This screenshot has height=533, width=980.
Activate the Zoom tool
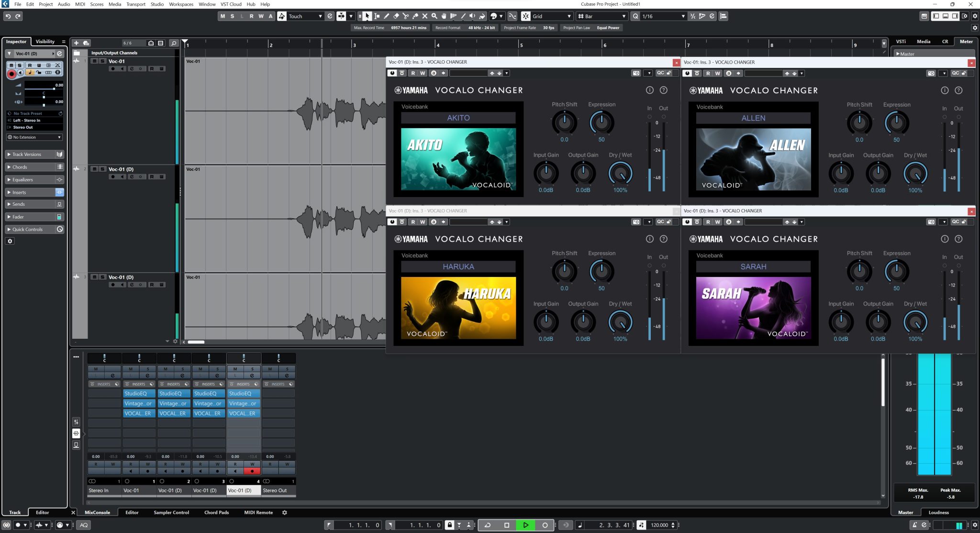click(434, 16)
